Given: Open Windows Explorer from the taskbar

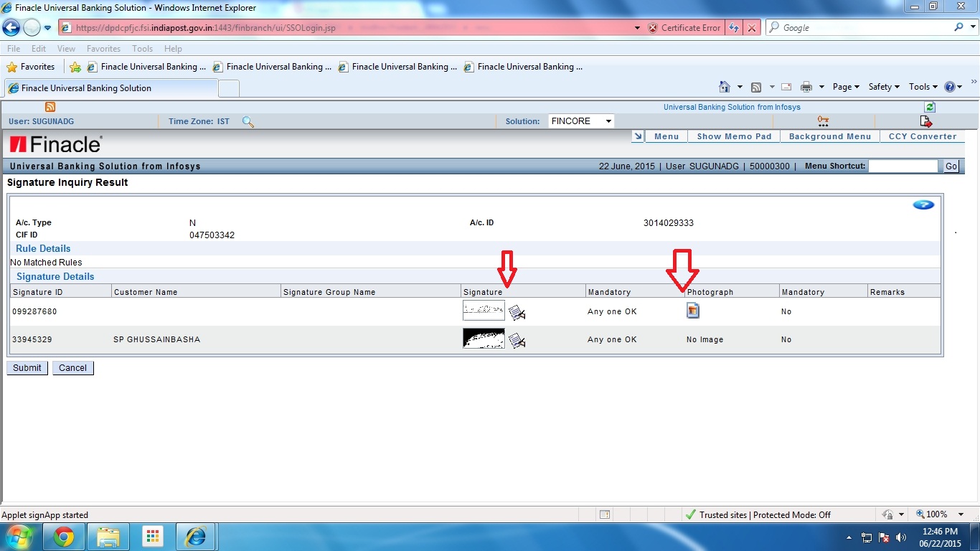Looking at the screenshot, I should 108,537.
